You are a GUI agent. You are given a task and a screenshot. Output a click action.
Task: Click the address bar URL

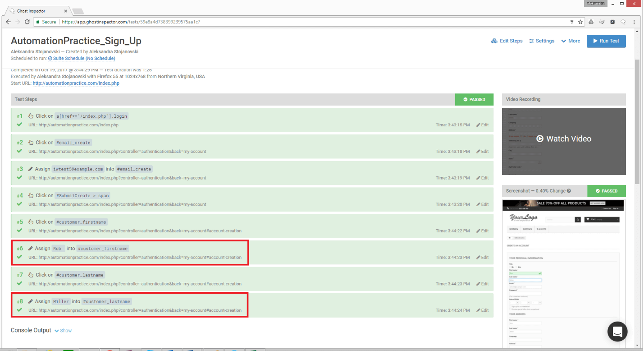tap(131, 22)
